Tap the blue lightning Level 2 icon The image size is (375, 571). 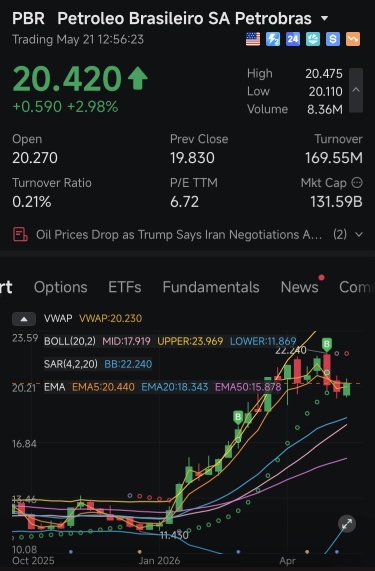pyautogui.click(x=273, y=39)
